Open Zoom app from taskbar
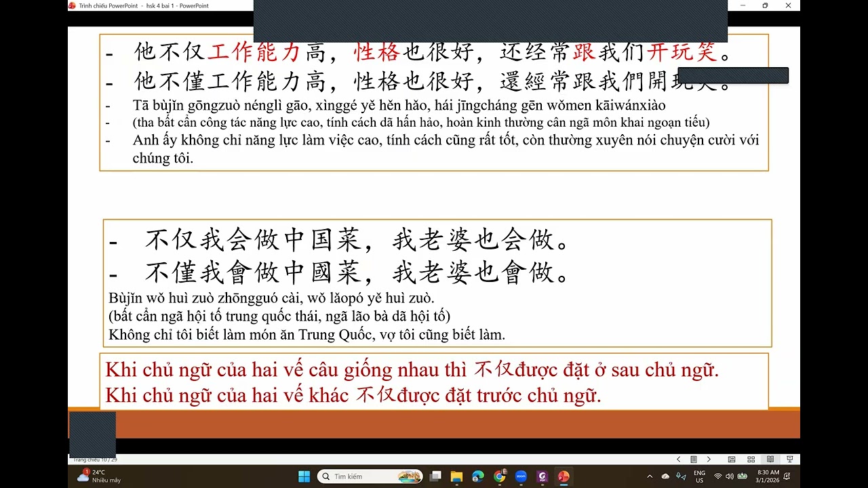Viewport: 868px width, 488px height. pyautogui.click(x=521, y=476)
